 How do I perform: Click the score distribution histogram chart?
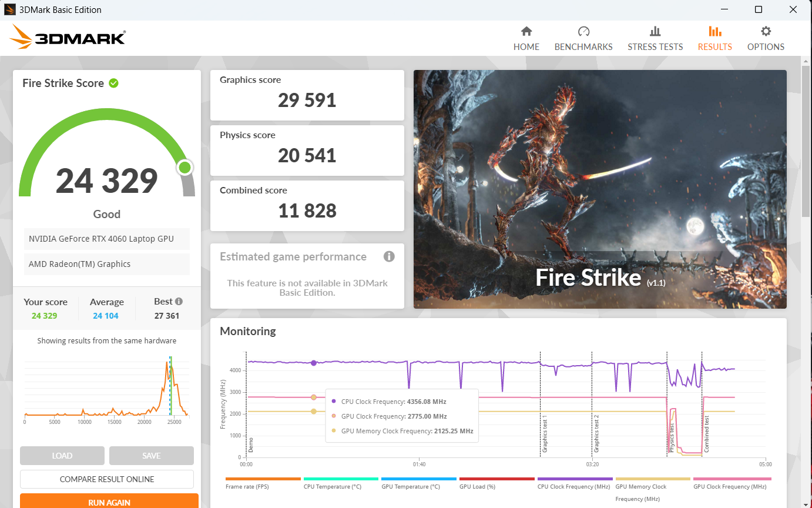106,388
